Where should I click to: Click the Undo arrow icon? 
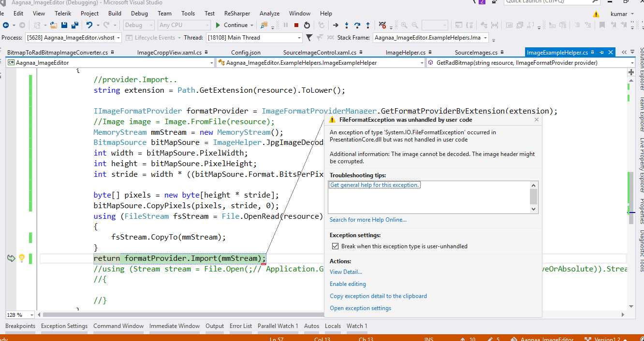click(x=89, y=25)
